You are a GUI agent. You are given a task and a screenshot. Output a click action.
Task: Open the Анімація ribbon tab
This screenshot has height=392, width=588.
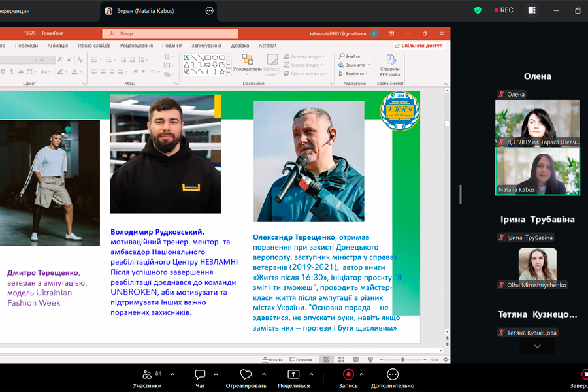point(57,46)
